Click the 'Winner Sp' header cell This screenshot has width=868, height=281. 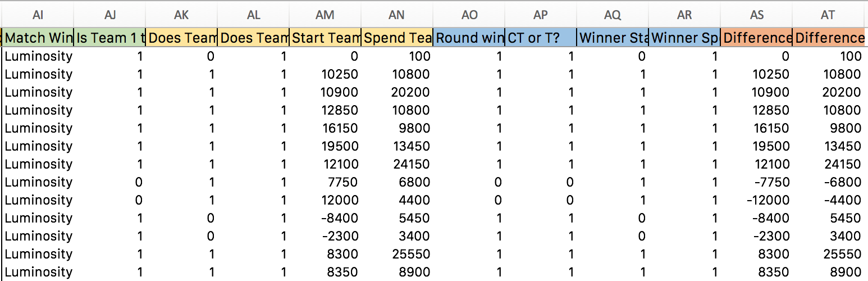pos(684,38)
